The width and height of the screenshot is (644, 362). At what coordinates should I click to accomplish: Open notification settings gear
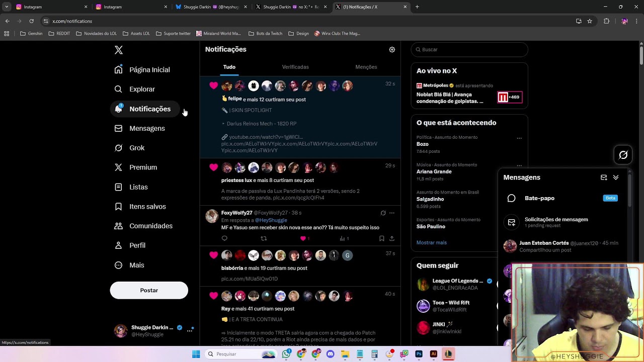(392, 49)
